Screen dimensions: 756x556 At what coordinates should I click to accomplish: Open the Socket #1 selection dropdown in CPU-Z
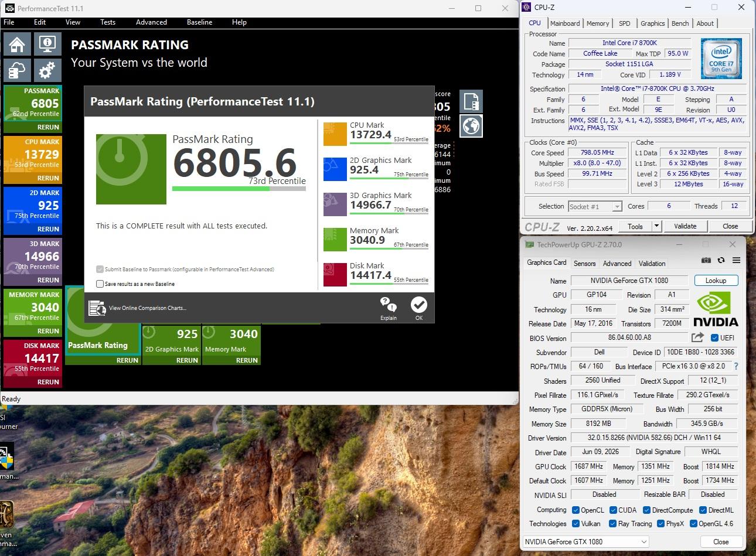point(595,206)
